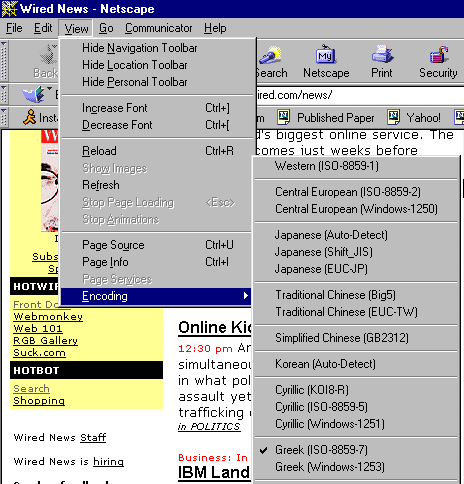Choose Central European (Windows-1250) encoding
Viewport: 464px width, 484px height.
click(x=356, y=209)
